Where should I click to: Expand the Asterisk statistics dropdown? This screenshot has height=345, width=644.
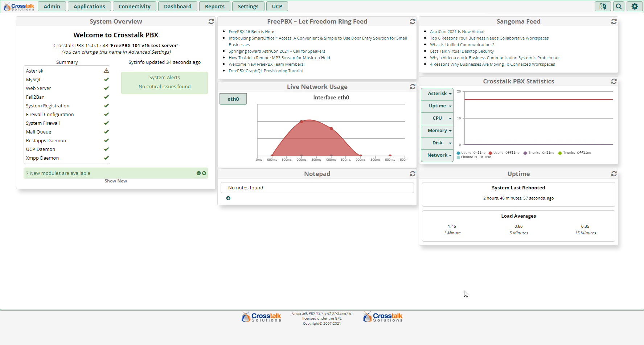437,94
